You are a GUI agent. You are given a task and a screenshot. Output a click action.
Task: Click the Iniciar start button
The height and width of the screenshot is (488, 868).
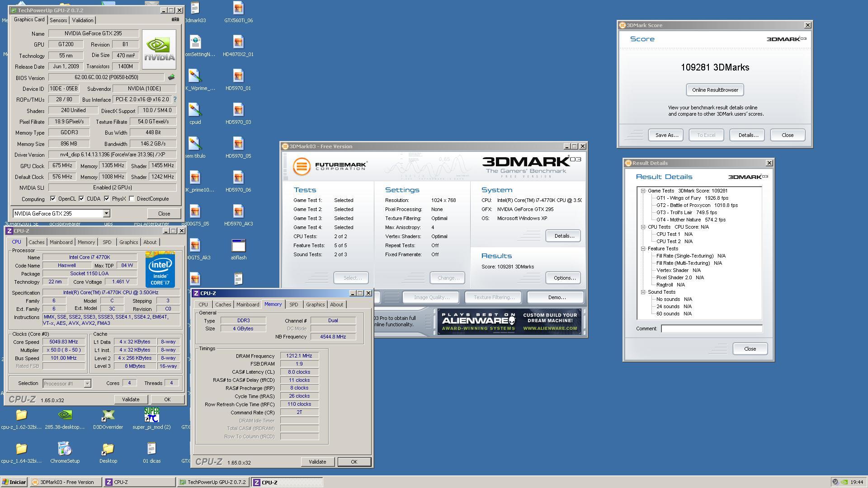[14, 482]
